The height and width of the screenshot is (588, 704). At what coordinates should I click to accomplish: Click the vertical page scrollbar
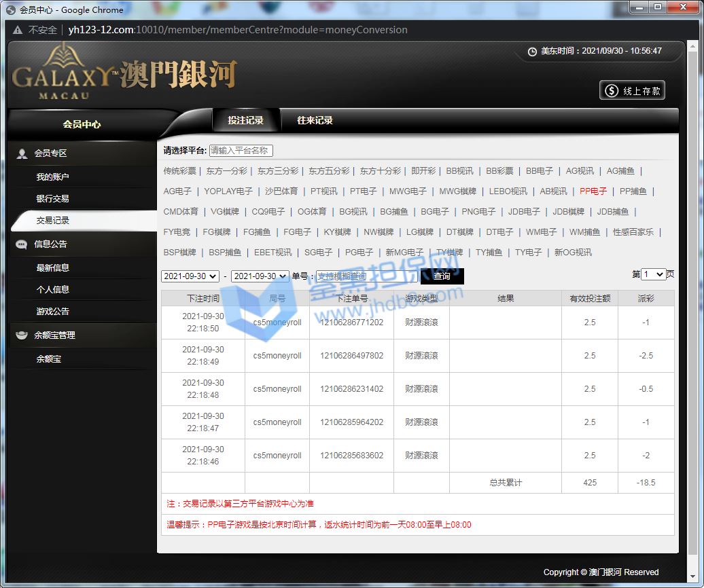[692, 310]
